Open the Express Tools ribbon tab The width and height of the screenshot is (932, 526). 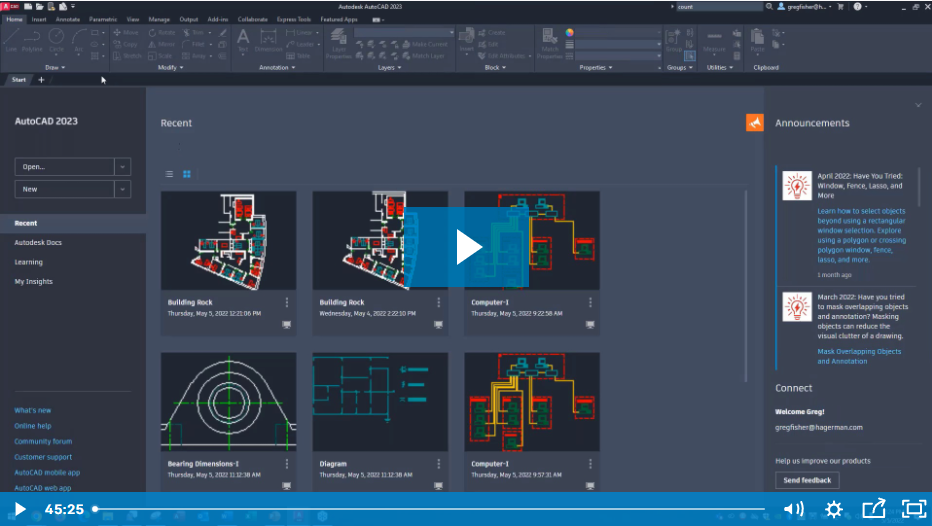(x=294, y=19)
